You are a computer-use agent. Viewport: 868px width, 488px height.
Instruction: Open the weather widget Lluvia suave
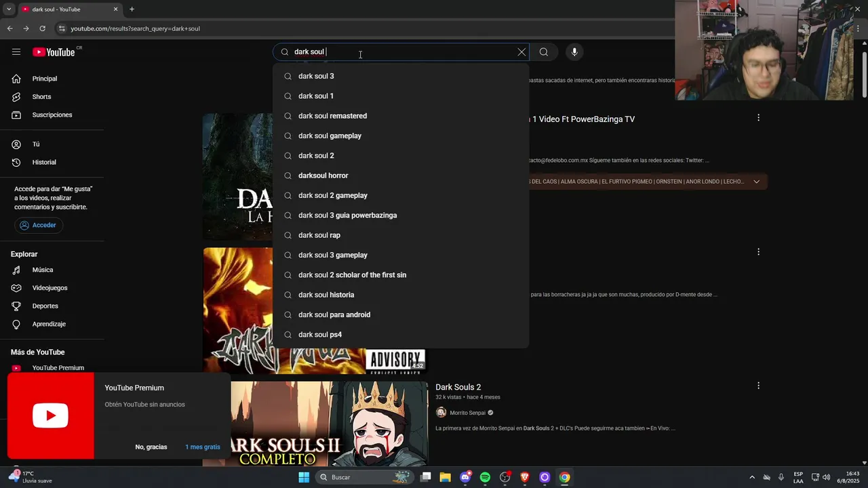pyautogui.click(x=31, y=477)
